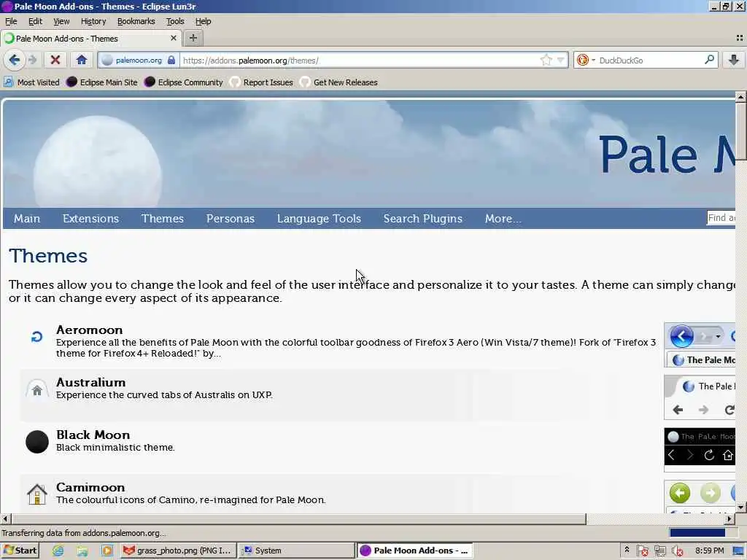The width and height of the screenshot is (747, 560).
Task: Open the View menu
Action: [x=61, y=21]
